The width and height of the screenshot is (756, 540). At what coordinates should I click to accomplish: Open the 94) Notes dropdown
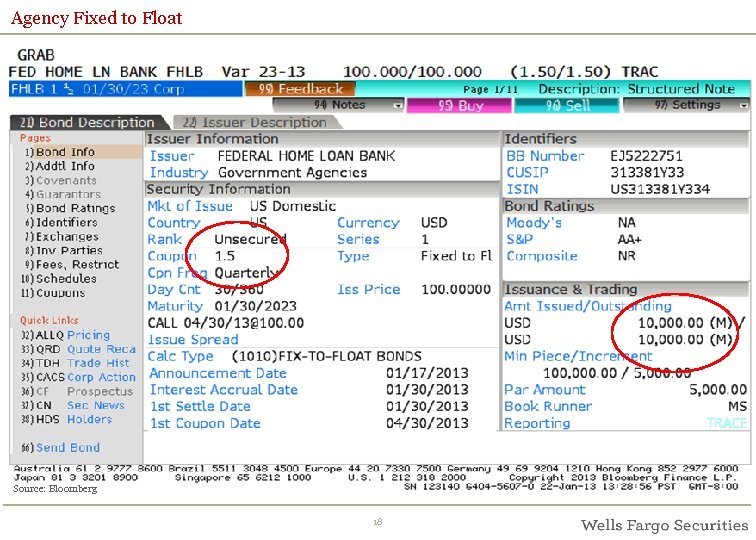point(338,105)
